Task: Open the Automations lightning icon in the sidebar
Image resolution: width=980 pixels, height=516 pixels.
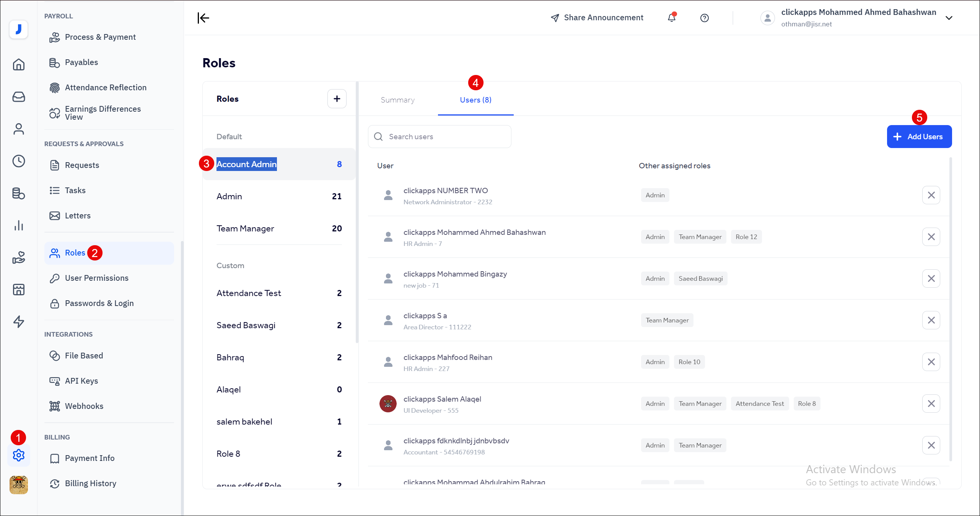Action: click(x=18, y=322)
